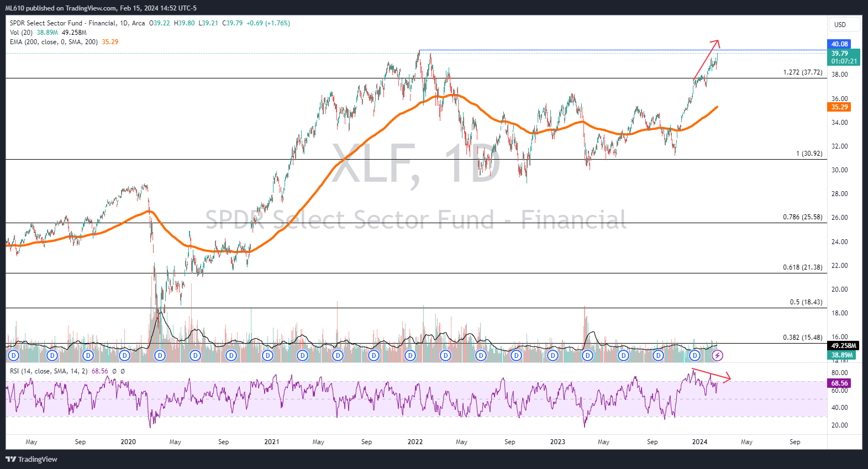Click 2022 on the time axis
Screen dimensions: 868x469
click(415, 442)
